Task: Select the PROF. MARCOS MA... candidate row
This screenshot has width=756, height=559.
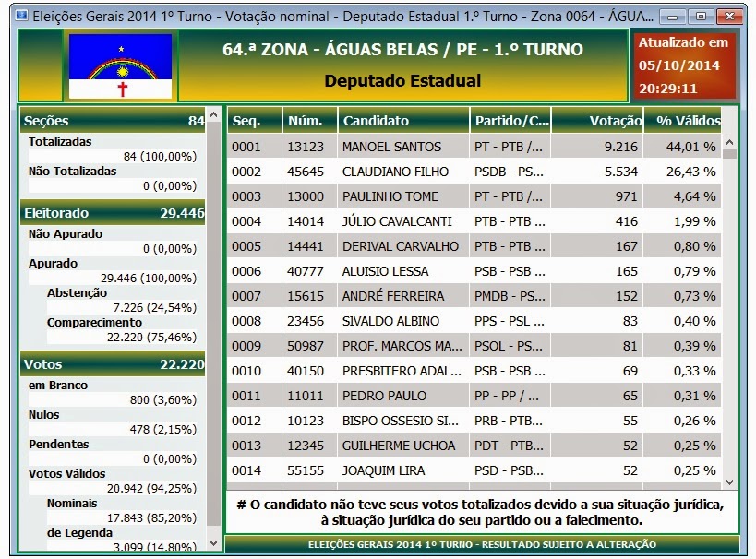Action: (474, 346)
